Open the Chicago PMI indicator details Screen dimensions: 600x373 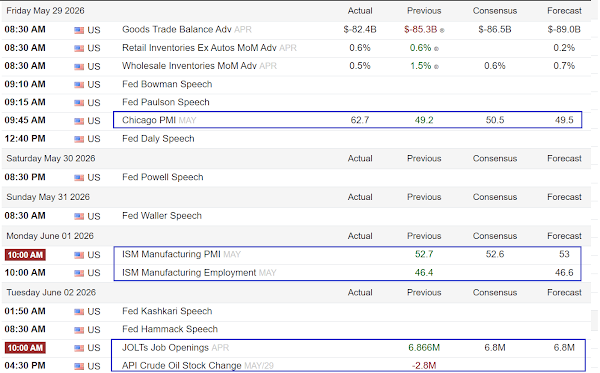coord(148,120)
